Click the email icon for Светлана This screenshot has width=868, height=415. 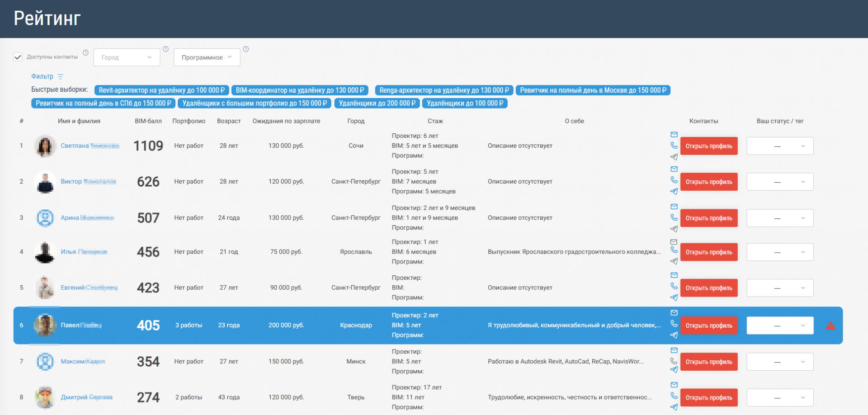[x=674, y=135]
